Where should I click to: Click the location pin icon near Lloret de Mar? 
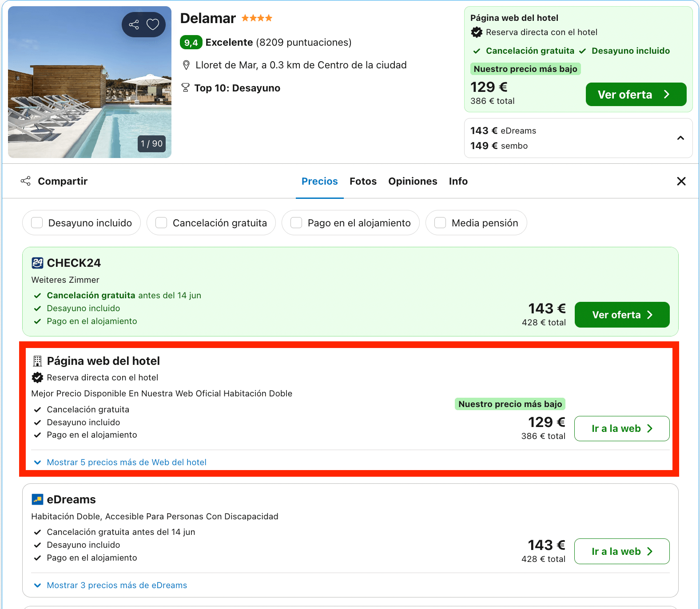coord(187,65)
